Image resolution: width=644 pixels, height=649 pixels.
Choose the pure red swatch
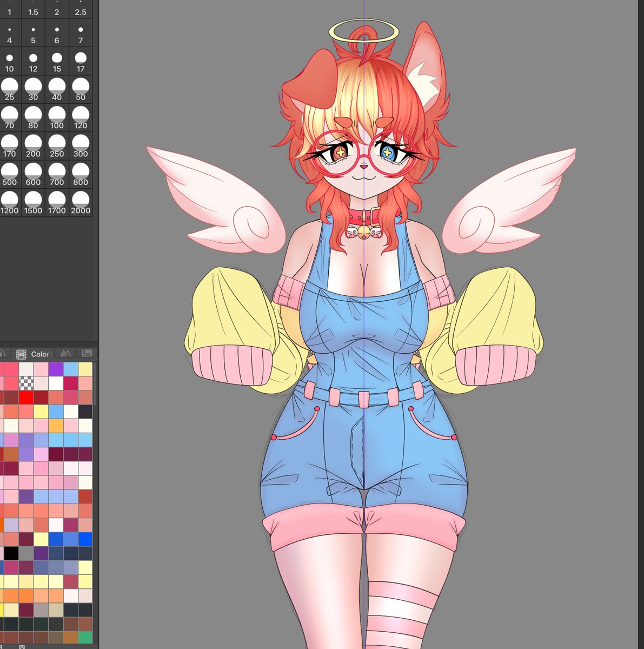26,398
